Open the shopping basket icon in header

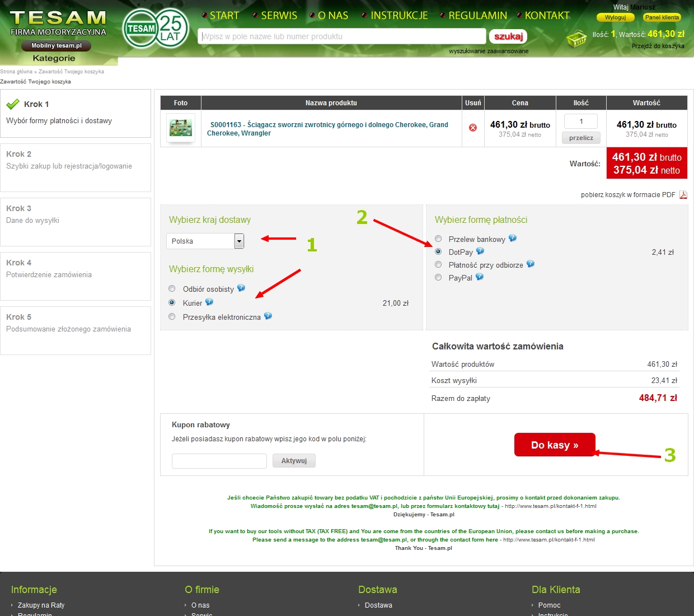click(x=576, y=40)
